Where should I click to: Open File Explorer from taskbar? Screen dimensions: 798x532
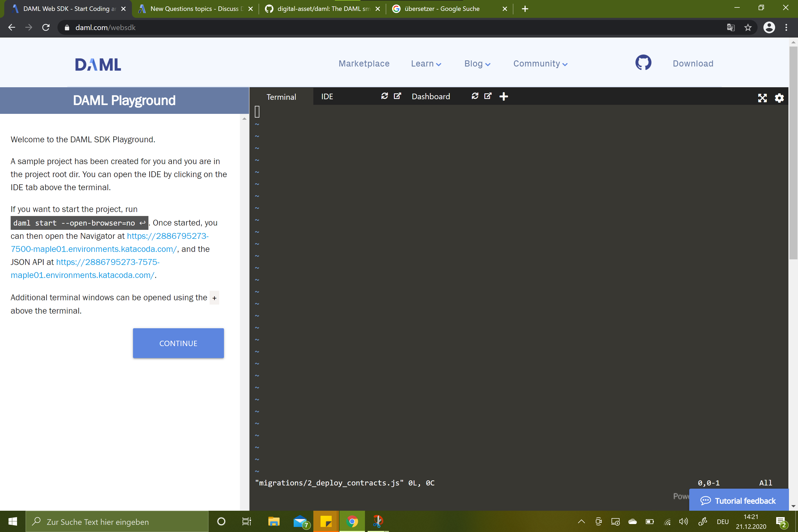tap(273, 521)
